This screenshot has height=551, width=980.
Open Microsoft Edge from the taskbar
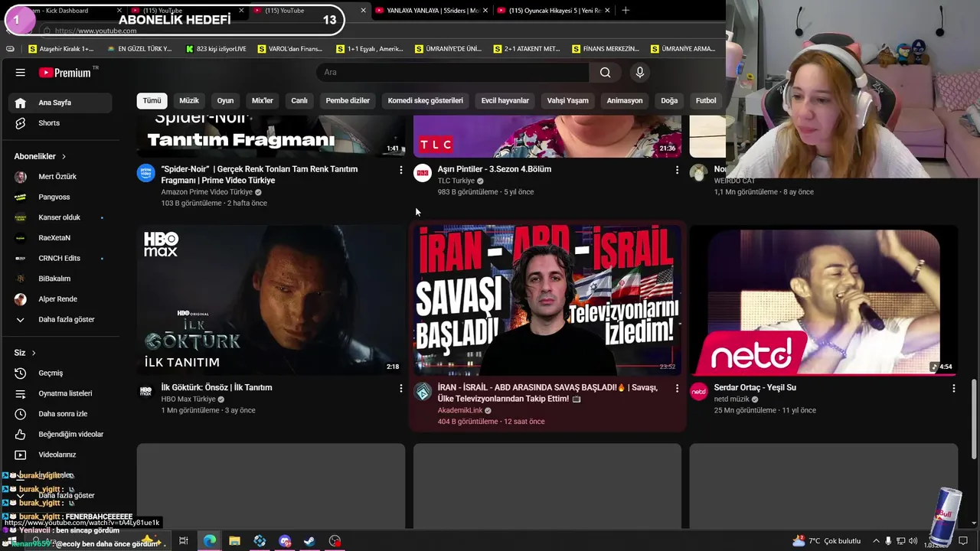tap(209, 541)
